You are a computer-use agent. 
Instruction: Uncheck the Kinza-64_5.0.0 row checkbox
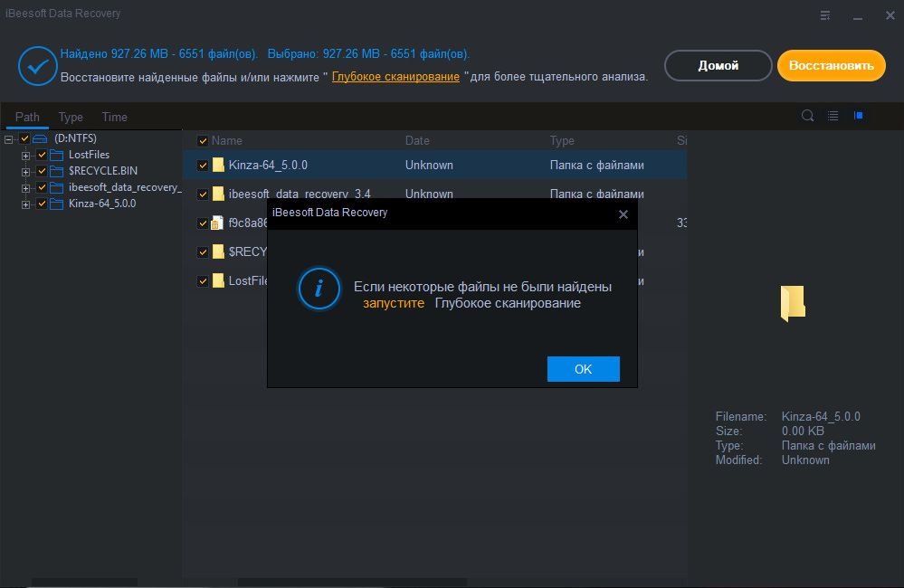tap(203, 166)
